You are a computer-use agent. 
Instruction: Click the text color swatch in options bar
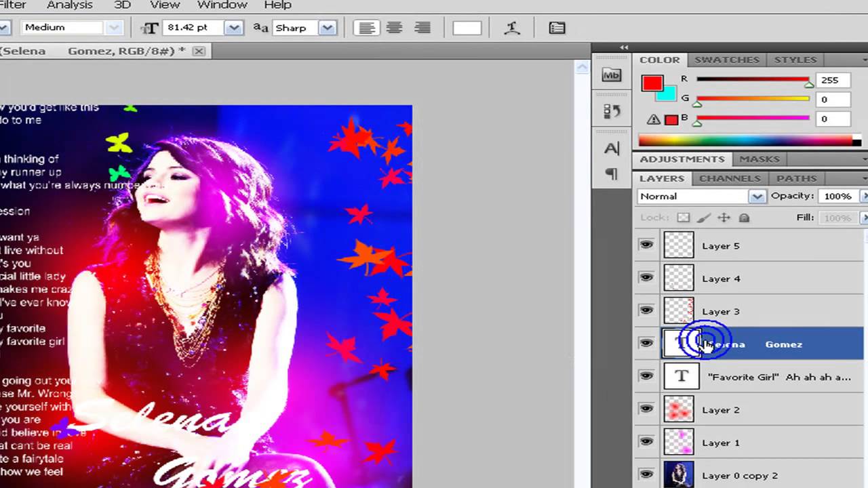coord(467,28)
